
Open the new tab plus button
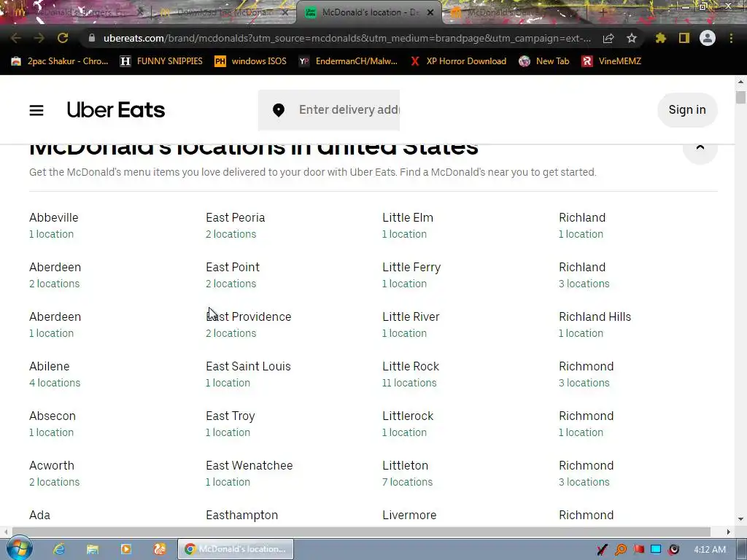[603, 12]
